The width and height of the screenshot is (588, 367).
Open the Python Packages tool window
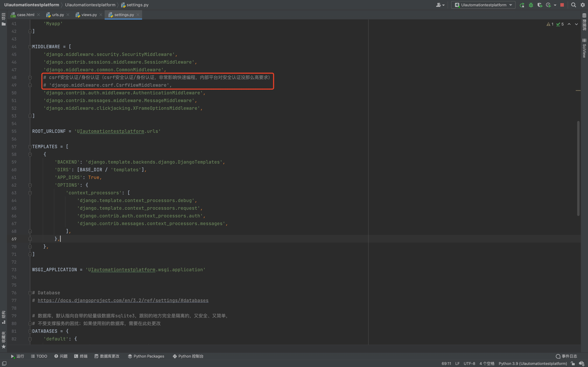(x=146, y=356)
